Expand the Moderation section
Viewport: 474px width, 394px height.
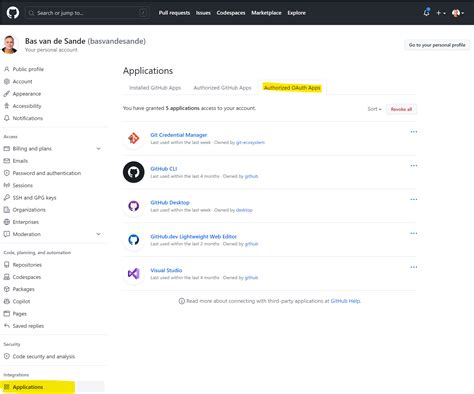click(x=99, y=234)
